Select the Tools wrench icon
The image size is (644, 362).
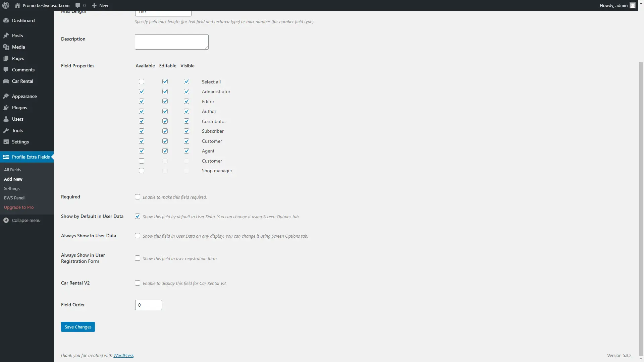[6, 130]
